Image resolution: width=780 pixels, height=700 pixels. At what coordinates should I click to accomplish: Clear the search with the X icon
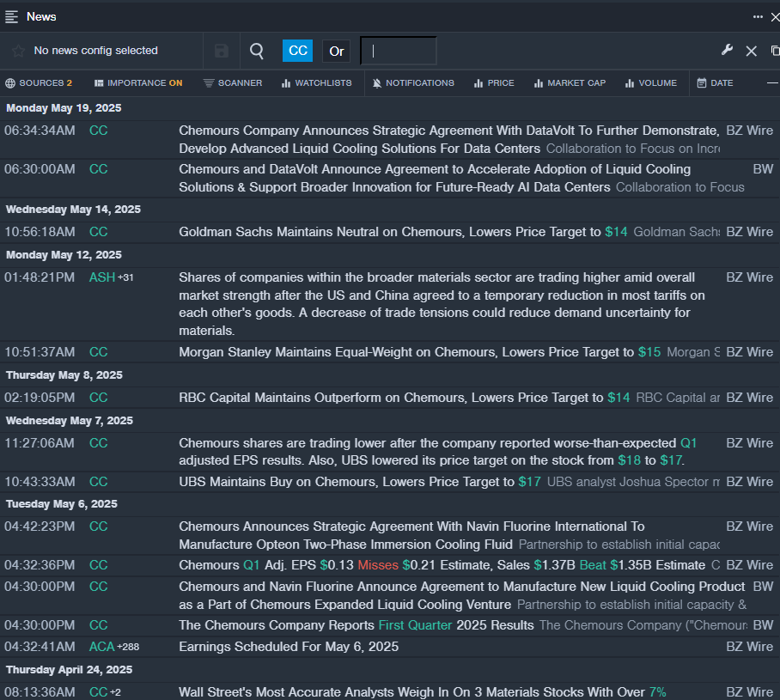(x=751, y=51)
